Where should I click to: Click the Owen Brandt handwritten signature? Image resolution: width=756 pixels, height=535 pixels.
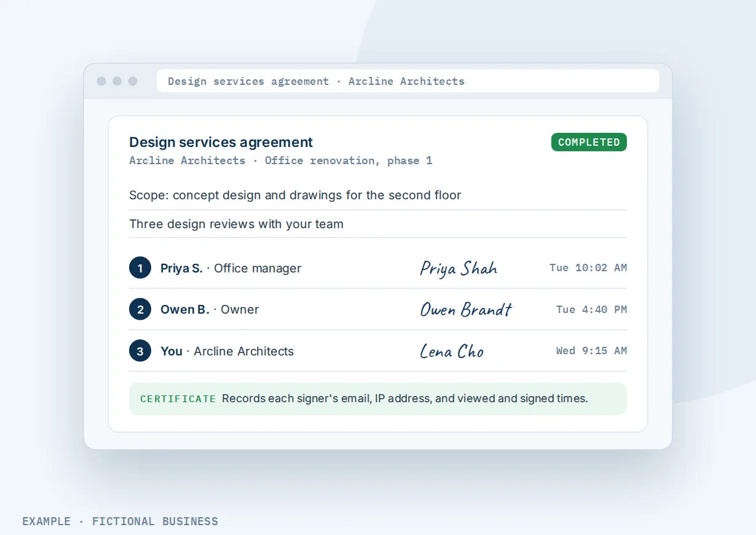click(466, 309)
